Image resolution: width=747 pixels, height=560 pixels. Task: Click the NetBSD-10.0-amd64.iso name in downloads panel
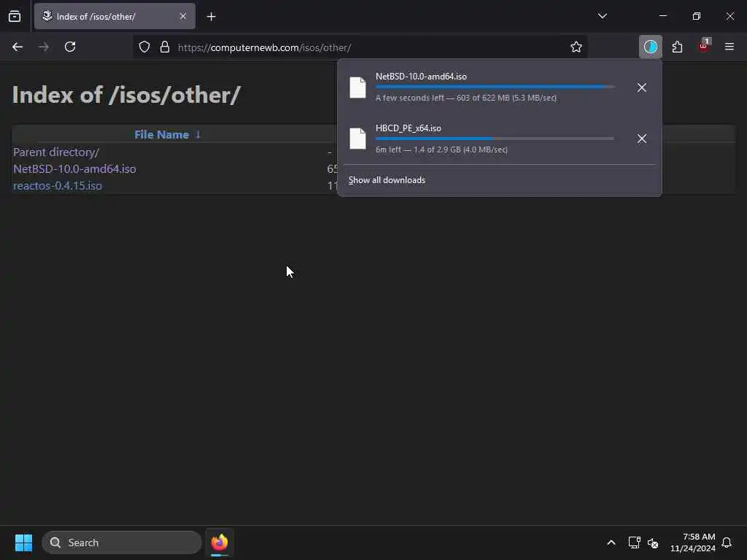click(421, 76)
